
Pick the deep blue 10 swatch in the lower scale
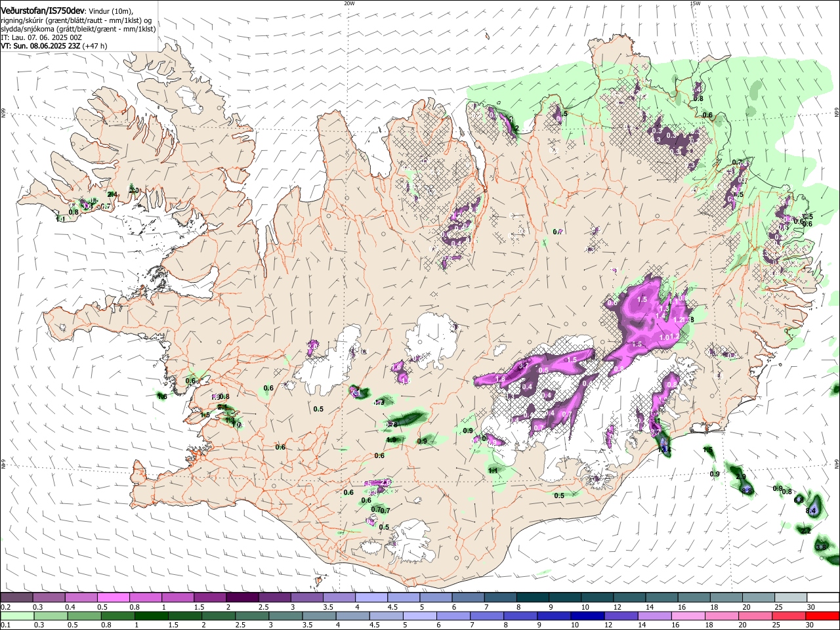[588, 616]
